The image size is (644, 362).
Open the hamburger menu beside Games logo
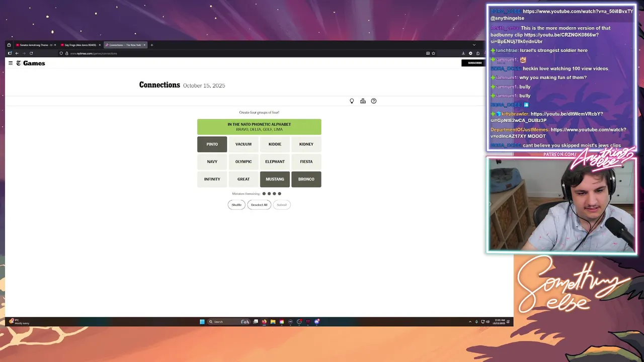point(11,63)
